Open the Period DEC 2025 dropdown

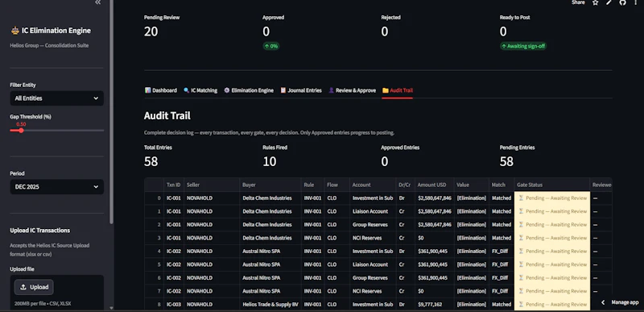(x=56, y=186)
